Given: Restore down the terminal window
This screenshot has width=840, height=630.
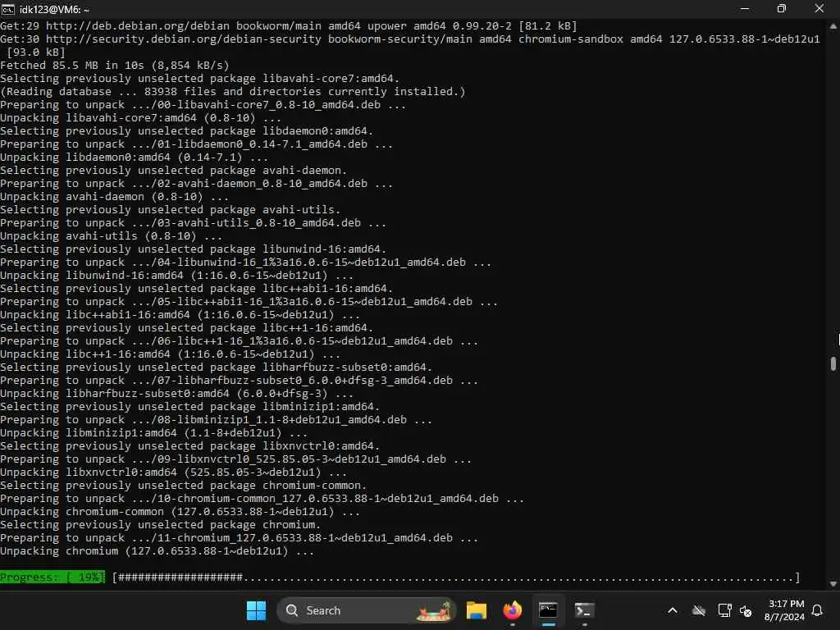Looking at the screenshot, I should pos(782,9).
